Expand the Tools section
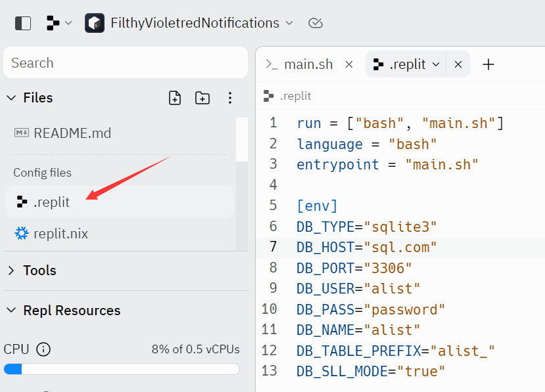Image resolution: width=545 pixels, height=392 pixels. coord(11,271)
